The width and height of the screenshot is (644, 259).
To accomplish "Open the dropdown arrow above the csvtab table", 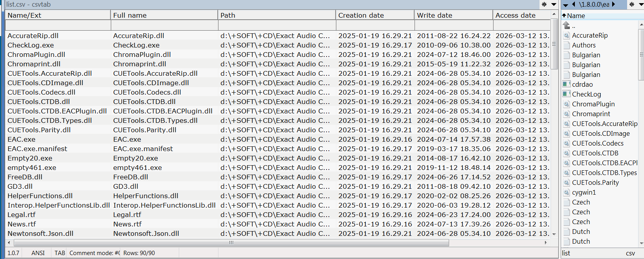I will 554,5.
